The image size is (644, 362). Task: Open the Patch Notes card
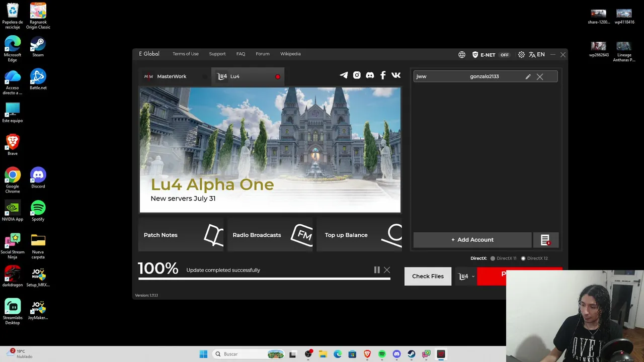pyautogui.click(x=181, y=235)
